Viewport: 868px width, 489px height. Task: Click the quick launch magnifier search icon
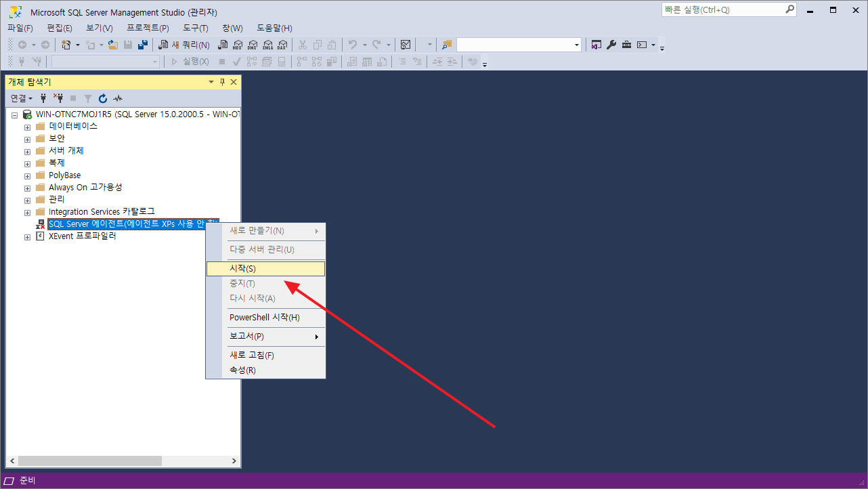pos(790,9)
